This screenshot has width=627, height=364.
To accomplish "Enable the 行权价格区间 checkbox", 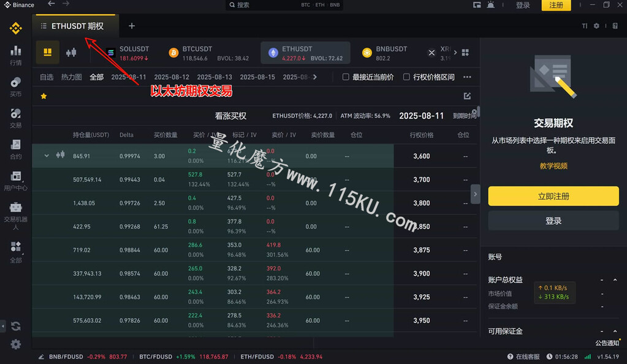I will coord(406,77).
